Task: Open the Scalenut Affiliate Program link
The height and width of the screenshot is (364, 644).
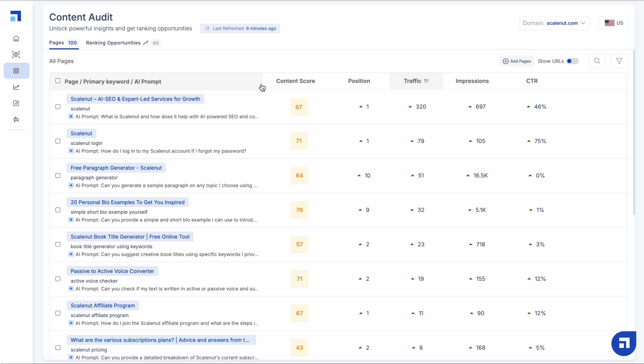Action: (103, 305)
